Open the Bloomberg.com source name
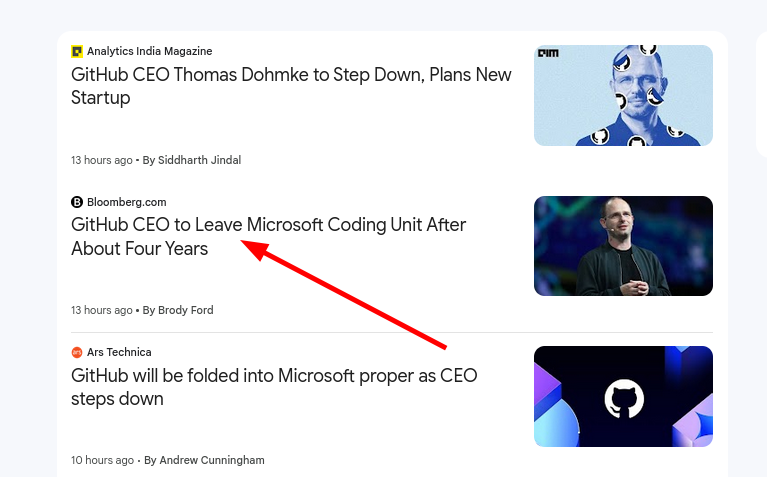The image size is (767, 477). pos(127,202)
